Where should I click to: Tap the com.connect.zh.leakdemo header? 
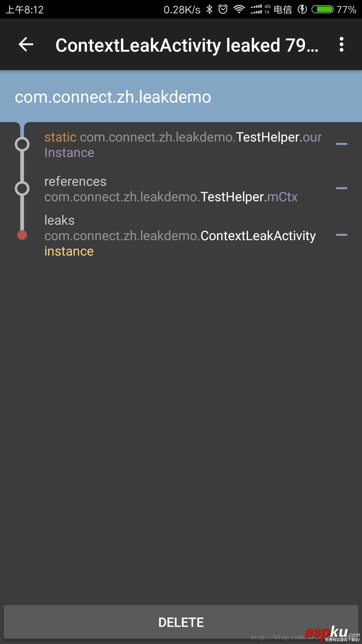pyautogui.click(x=113, y=97)
